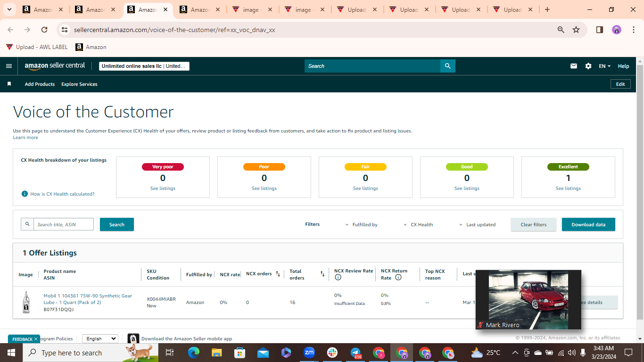The height and width of the screenshot is (362, 644).
Task: Click the teal Search button
Action: point(117,224)
